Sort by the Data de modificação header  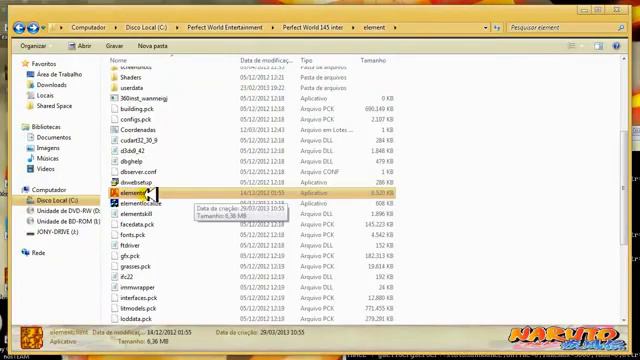click(x=267, y=60)
